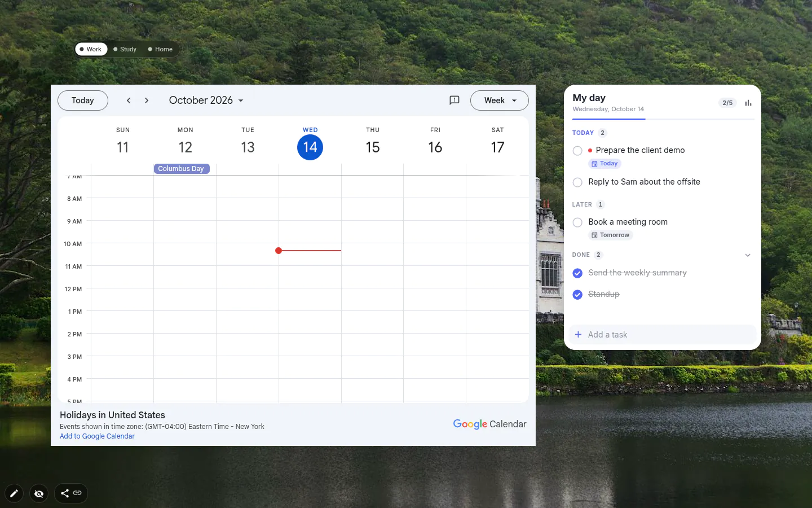
Task: Click the Prepare the client demo text
Action: 640,150
